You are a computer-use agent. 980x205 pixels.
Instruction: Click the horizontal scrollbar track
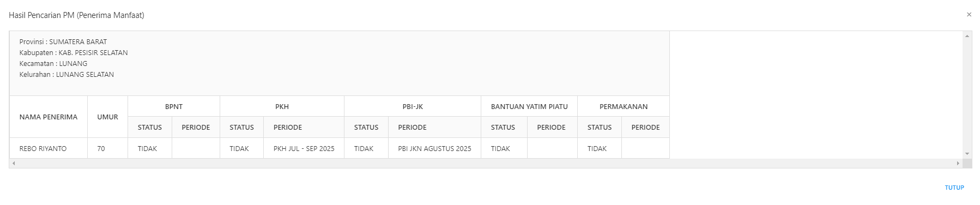coord(486,163)
